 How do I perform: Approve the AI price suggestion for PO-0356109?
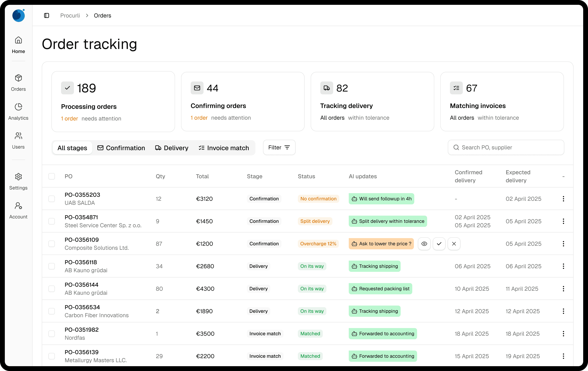coord(439,244)
